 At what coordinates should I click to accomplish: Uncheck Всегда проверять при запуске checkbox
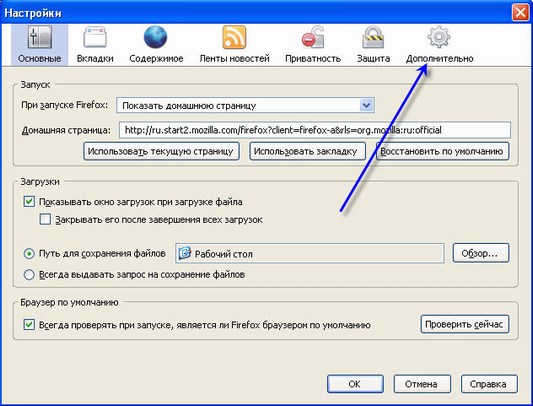(29, 324)
